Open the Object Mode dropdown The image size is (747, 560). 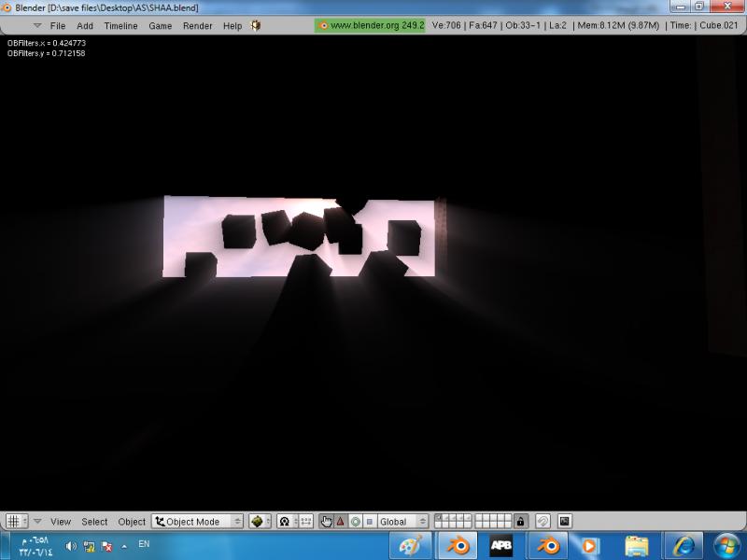click(x=197, y=522)
